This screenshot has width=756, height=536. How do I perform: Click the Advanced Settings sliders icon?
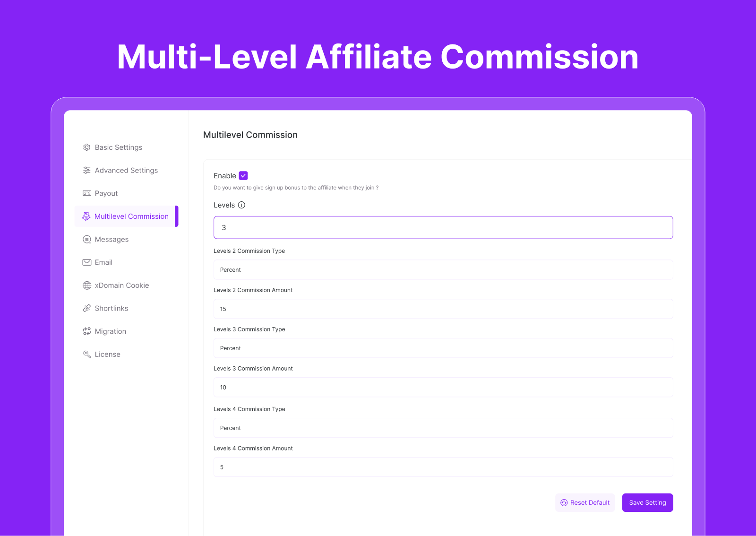click(87, 171)
